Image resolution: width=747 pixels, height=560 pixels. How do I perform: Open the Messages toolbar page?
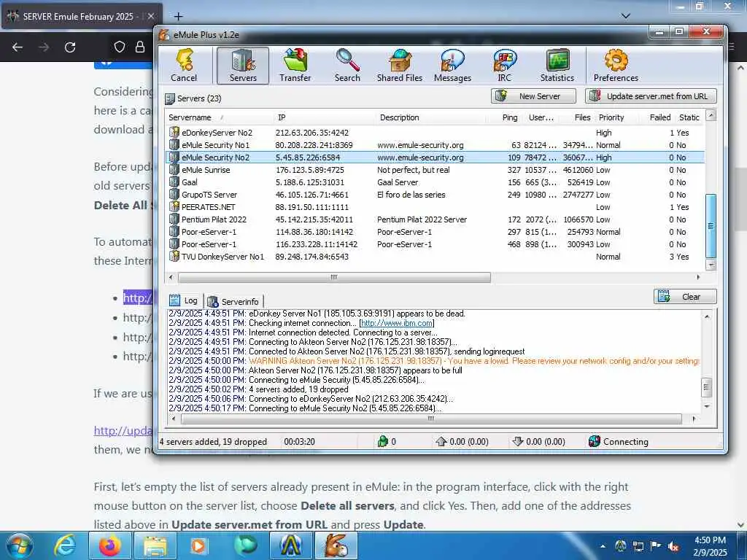452,66
